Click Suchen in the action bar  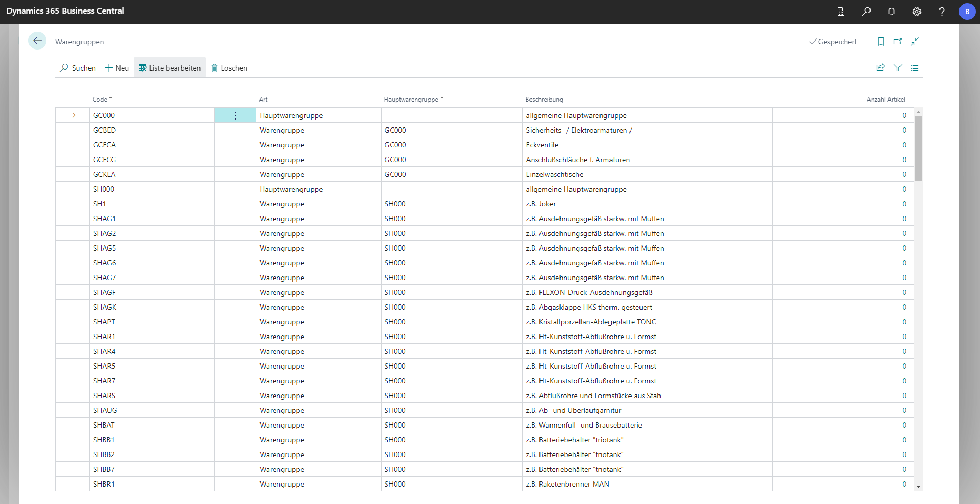78,68
